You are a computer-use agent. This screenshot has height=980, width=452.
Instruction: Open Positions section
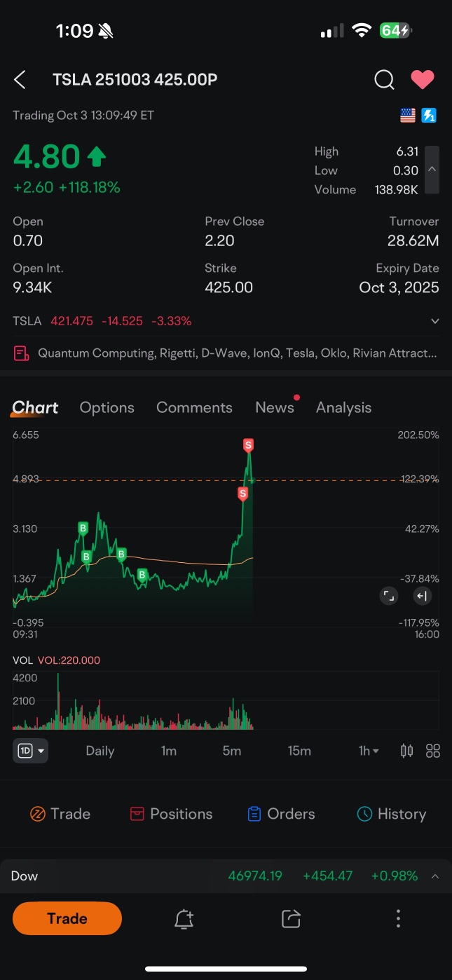[x=172, y=814]
